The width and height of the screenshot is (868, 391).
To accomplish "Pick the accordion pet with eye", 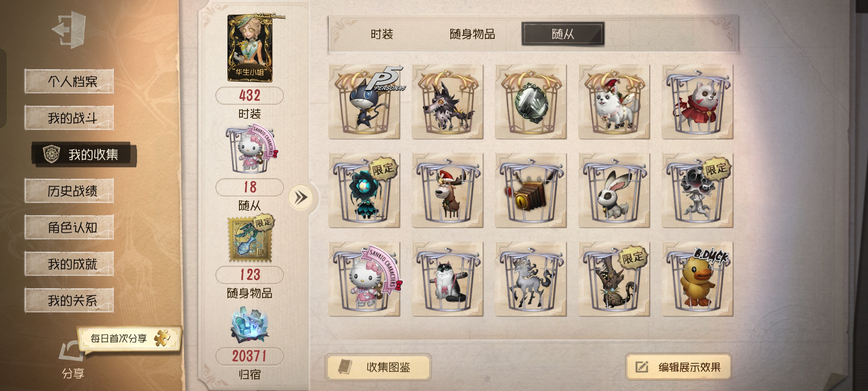I will (531, 190).
